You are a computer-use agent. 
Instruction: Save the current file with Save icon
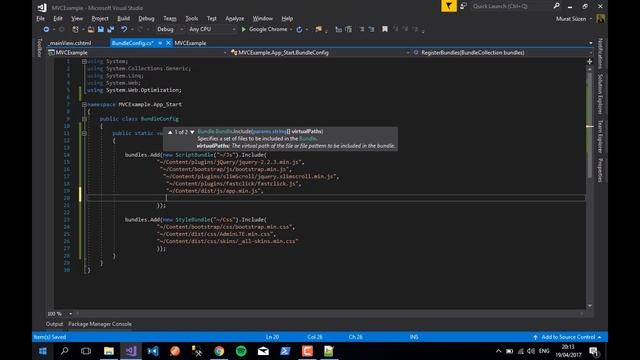tap(101, 29)
